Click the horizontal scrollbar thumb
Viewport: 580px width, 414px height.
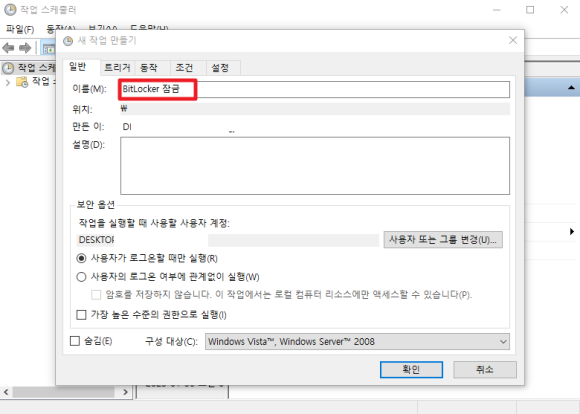tap(64, 392)
